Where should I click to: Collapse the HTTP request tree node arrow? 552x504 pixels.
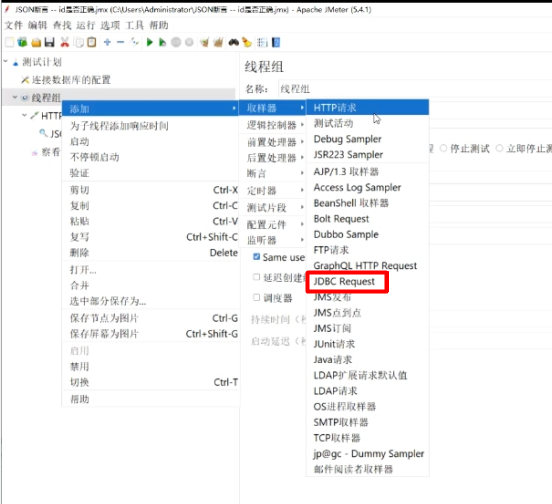point(24,115)
